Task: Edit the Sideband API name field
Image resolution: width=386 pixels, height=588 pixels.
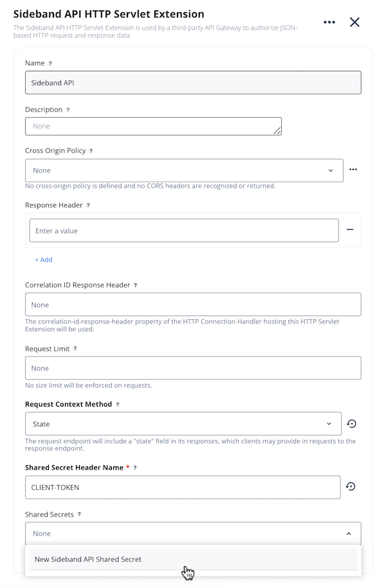Action: pyautogui.click(x=192, y=82)
